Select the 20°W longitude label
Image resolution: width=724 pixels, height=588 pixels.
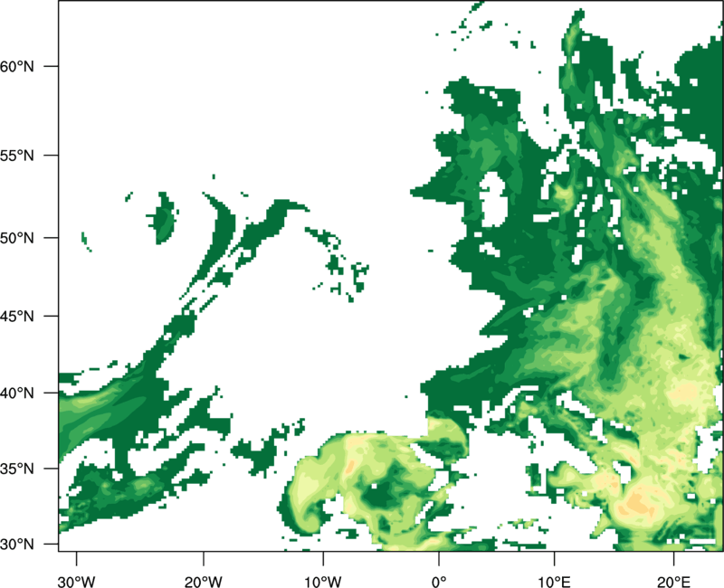[x=204, y=582]
